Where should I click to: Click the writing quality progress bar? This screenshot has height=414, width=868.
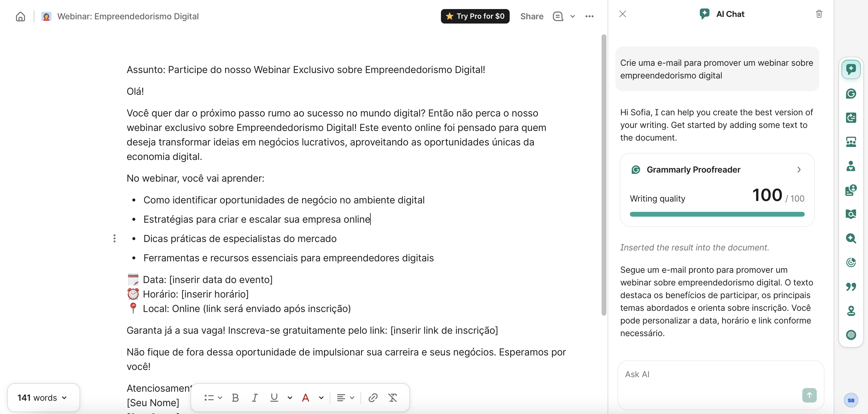(717, 214)
